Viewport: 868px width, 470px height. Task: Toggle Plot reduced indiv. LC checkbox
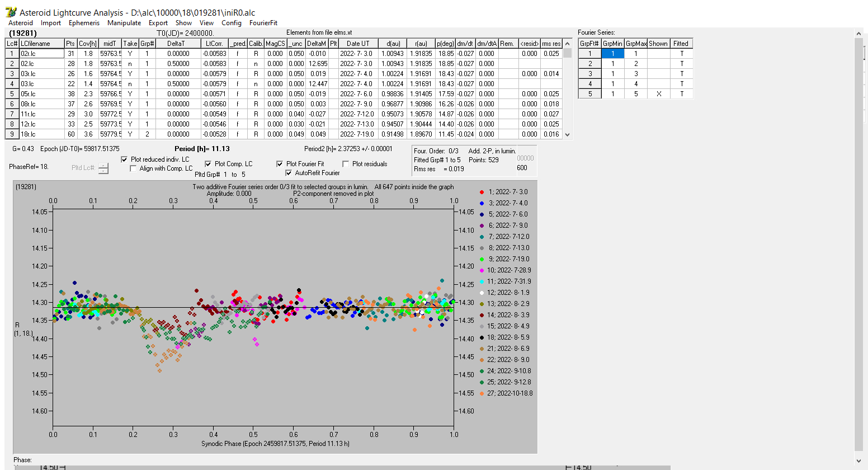pyautogui.click(x=125, y=159)
